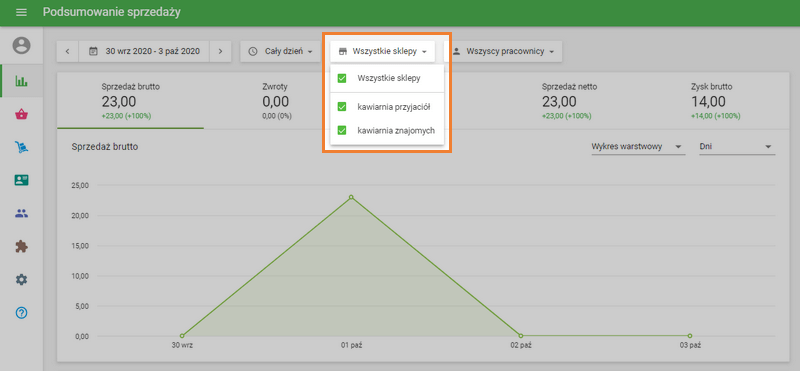The width and height of the screenshot is (800, 371).
Task: Open the Wykres warstwowy chart type dropdown
Action: 638,147
